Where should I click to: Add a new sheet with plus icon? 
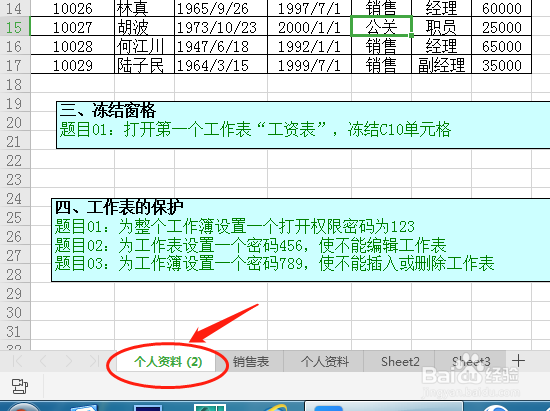pos(518,361)
